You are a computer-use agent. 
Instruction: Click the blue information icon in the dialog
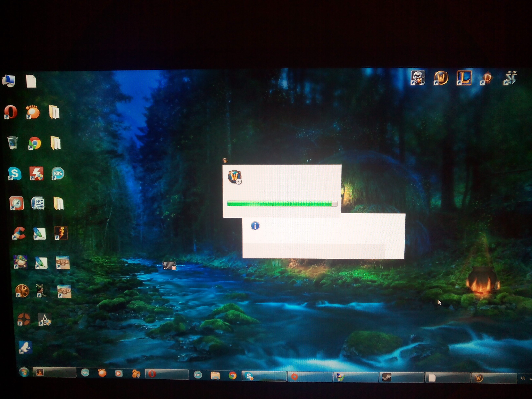point(255,226)
